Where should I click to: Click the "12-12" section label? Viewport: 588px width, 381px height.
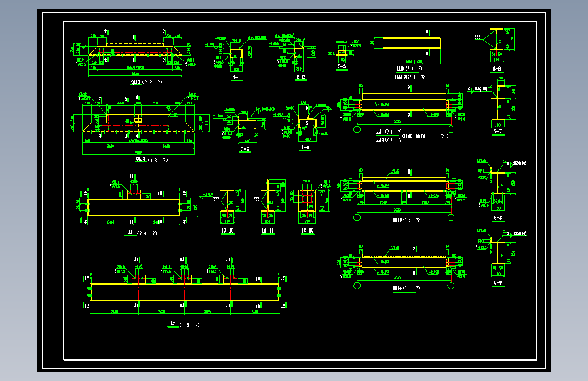(307, 230)
